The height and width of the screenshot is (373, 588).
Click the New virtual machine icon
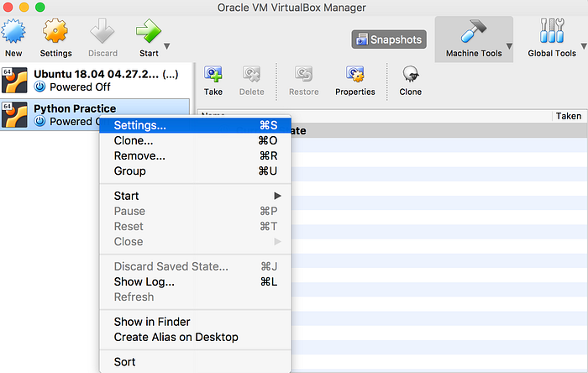point(13,31)
